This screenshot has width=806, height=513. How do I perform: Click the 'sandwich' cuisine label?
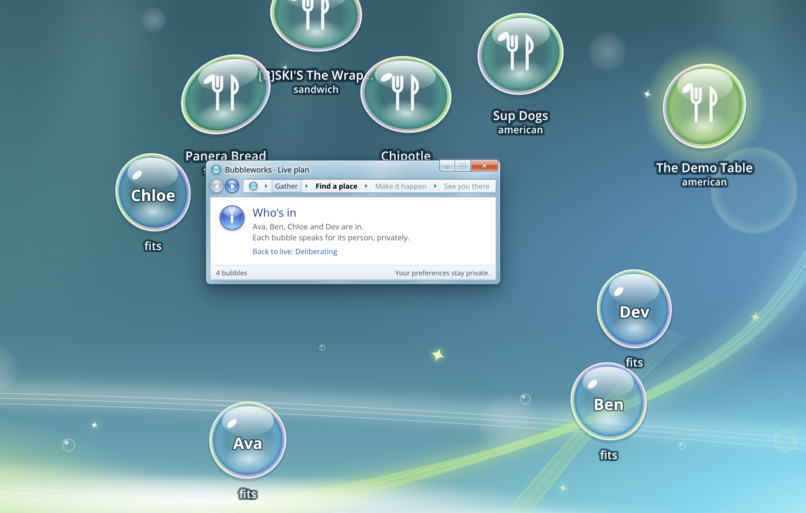tap(316, 89)
